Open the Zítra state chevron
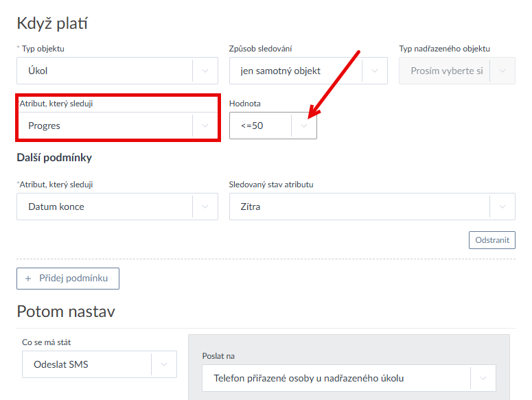The height and width of the screenshot is (400, 532). pyautogui.click(x=502, y=207)
